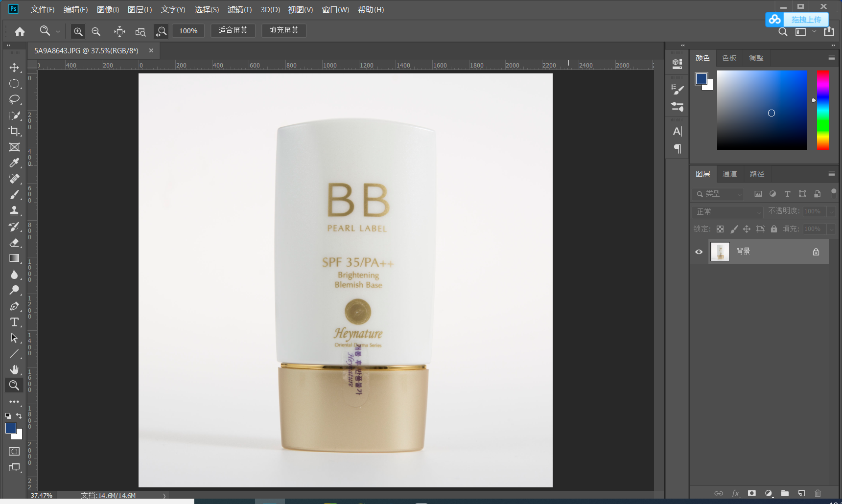Select the Elliptical Marquee tool
The height and width of the screenshot is (504, 842).
point(14,84)
